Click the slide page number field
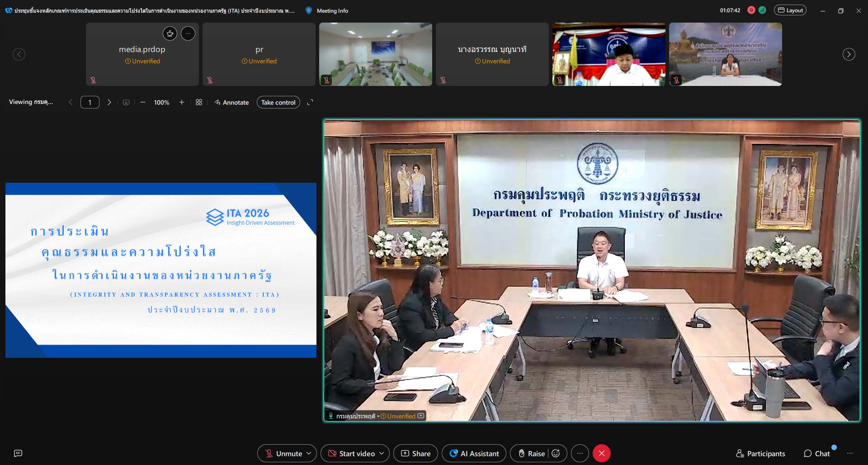This screenshot has height=465, width=868. [x=90, y=102]
